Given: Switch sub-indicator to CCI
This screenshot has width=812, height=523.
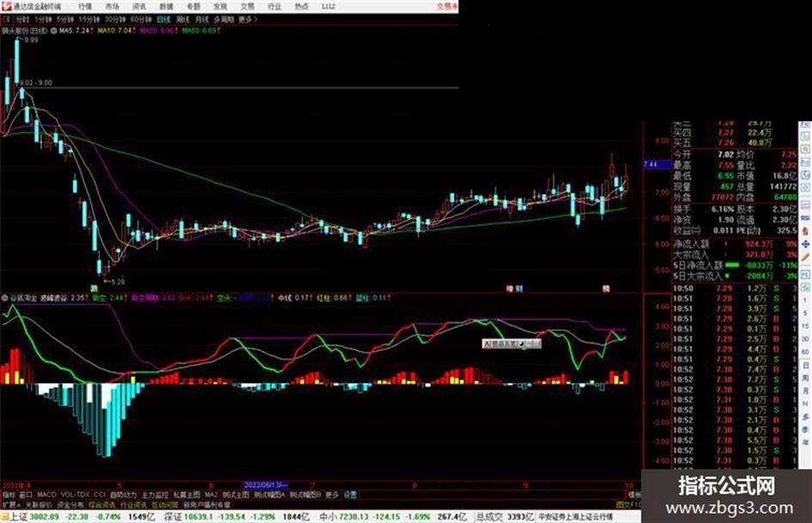Looking at the screenshot, I should (100, 495).
